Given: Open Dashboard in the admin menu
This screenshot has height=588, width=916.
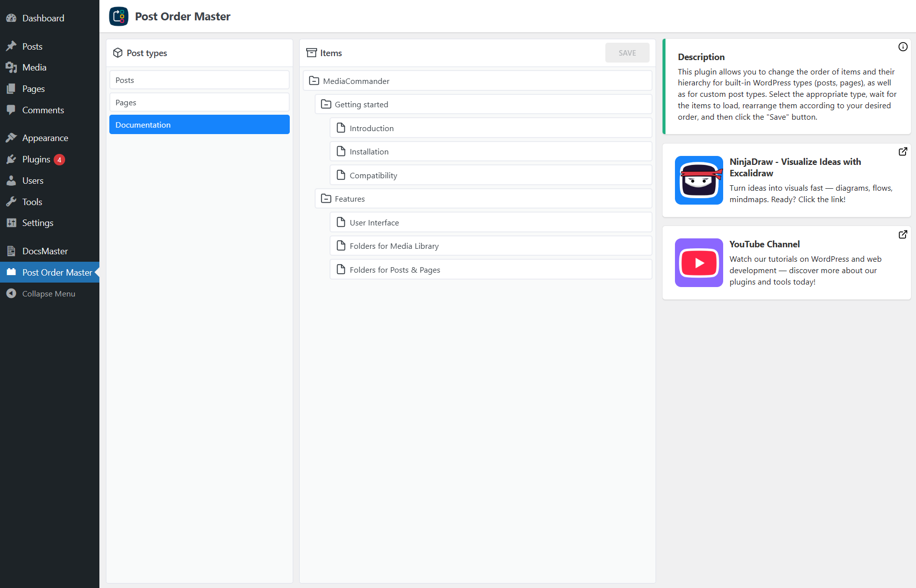Looking at the screenshot, I should coord(43,18).
